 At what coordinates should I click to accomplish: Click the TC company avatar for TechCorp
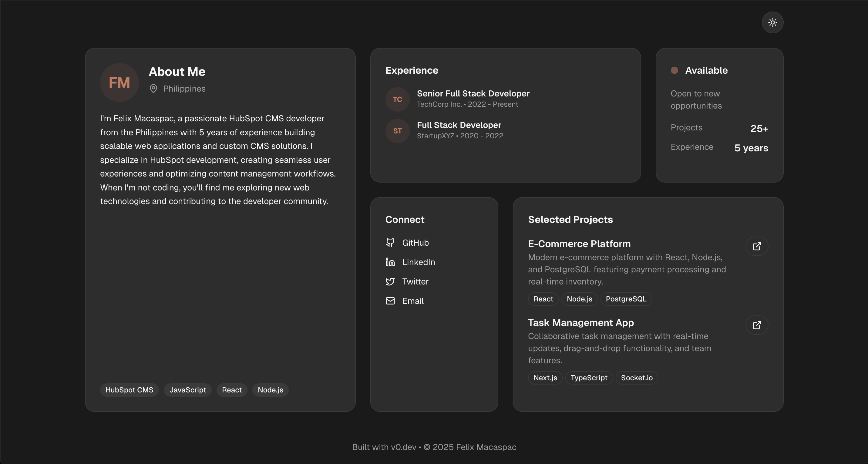pyautogui.click(x=397, y=99)
